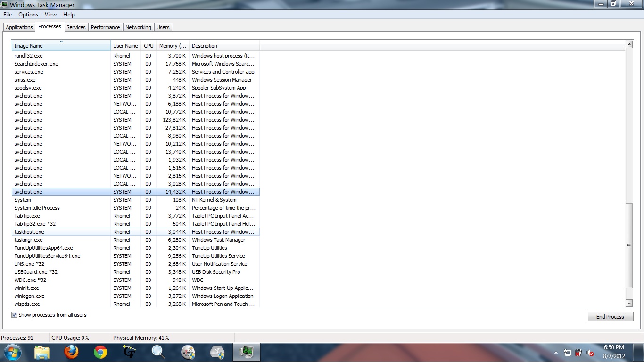The width and height of the screenshot is (644, 362).
Task: Open the Help menu
Action: [x=69, y=15]
